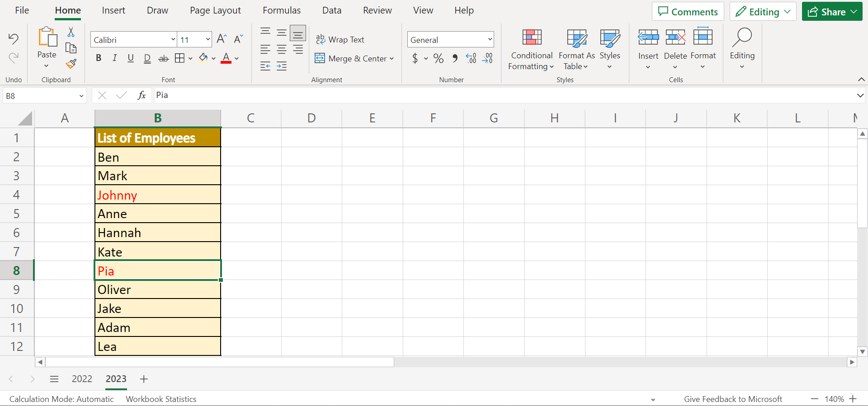The image size is (868, 406).
Task: Open the all sheets list icon
Action: point(54,379)
